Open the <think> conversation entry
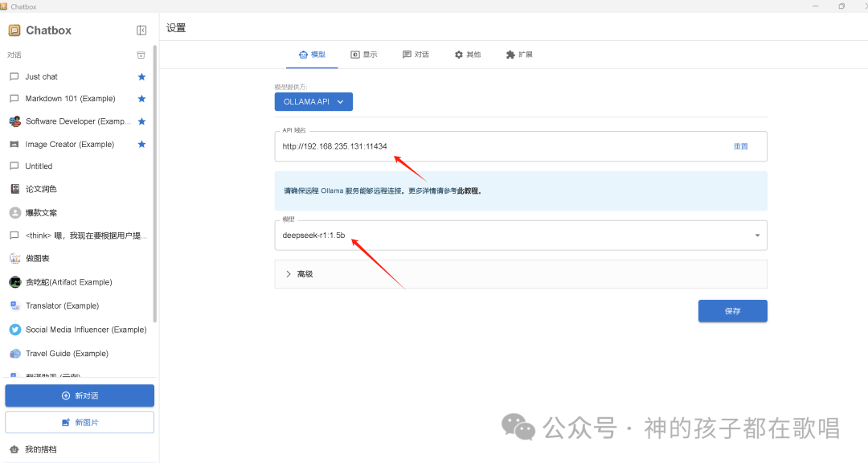 pos(77,236)
